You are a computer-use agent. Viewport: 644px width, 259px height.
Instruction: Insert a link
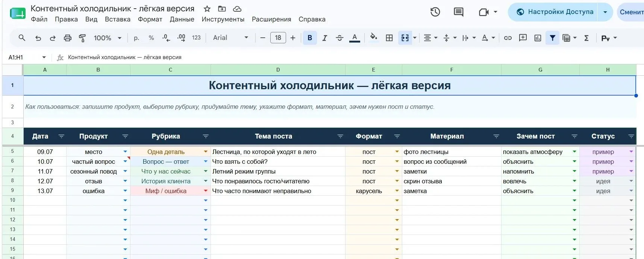click(508, 38)
